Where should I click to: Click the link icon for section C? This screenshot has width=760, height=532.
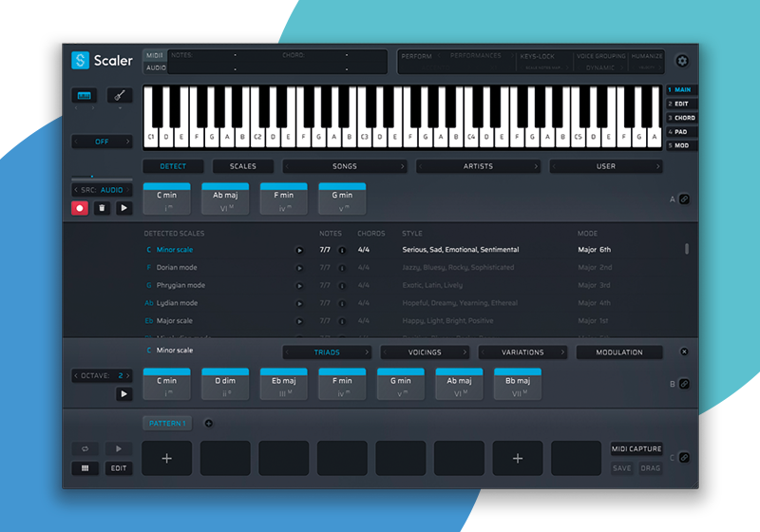(x=684, y=457)
